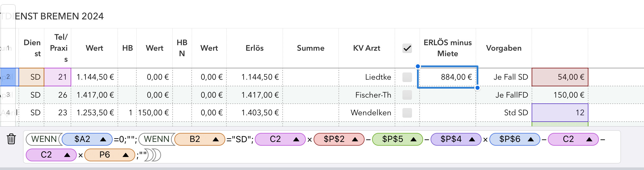Screen dimensions: 644x170
Task: Select the cell showing 884,00 €
Action: (x=447, y=77)
